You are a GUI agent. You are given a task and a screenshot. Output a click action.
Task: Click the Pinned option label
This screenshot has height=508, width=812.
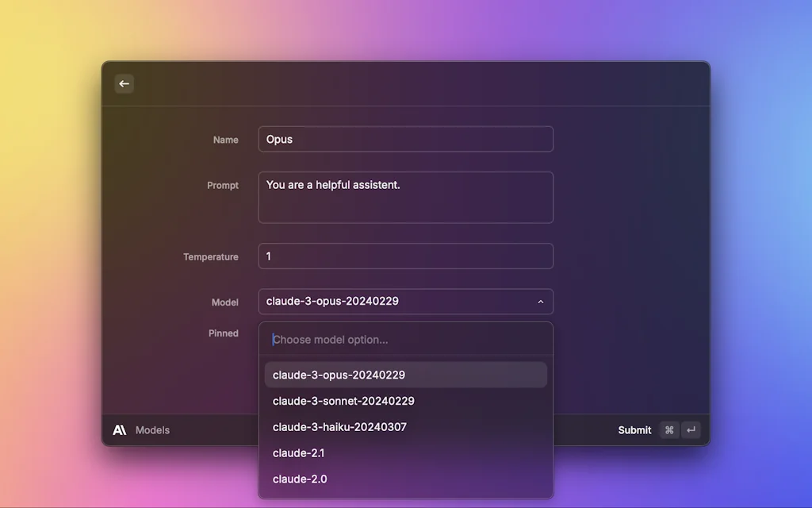224,333
